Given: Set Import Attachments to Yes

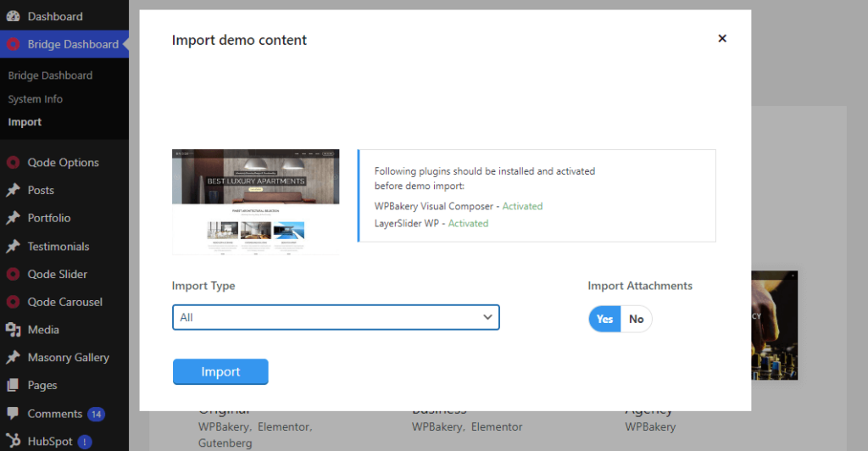Looking at the screenshot, I should pos(604,319).
